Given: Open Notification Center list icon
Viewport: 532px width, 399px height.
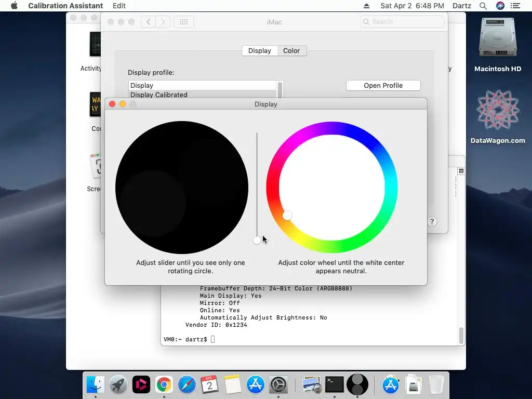Looking at the screenshot, I should click(515, 6).
